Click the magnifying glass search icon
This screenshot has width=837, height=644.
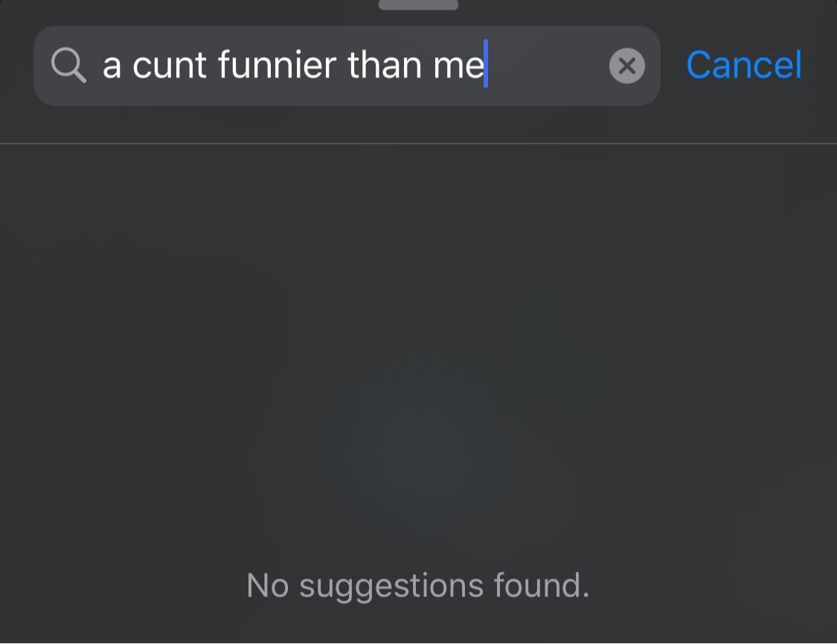pyautogui.click(x=68, y=65)
